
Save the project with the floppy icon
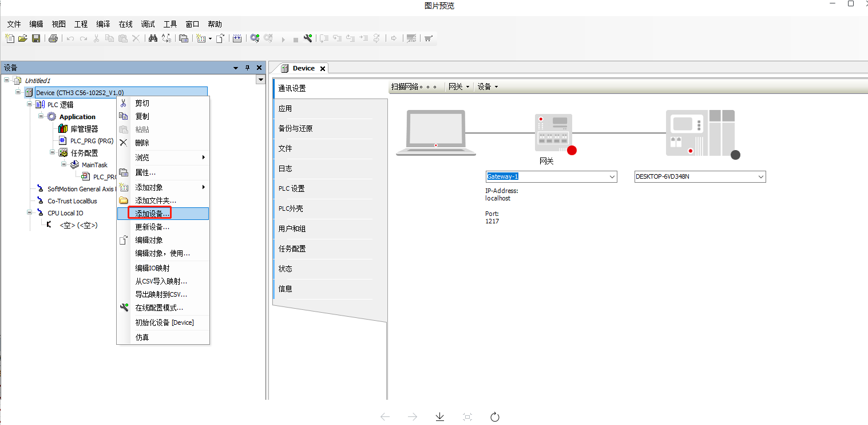click(35, 38)
